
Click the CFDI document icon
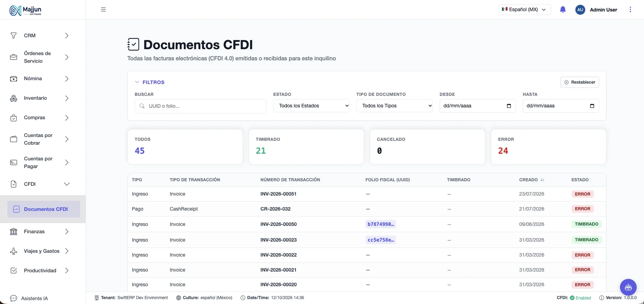[14, 184]
